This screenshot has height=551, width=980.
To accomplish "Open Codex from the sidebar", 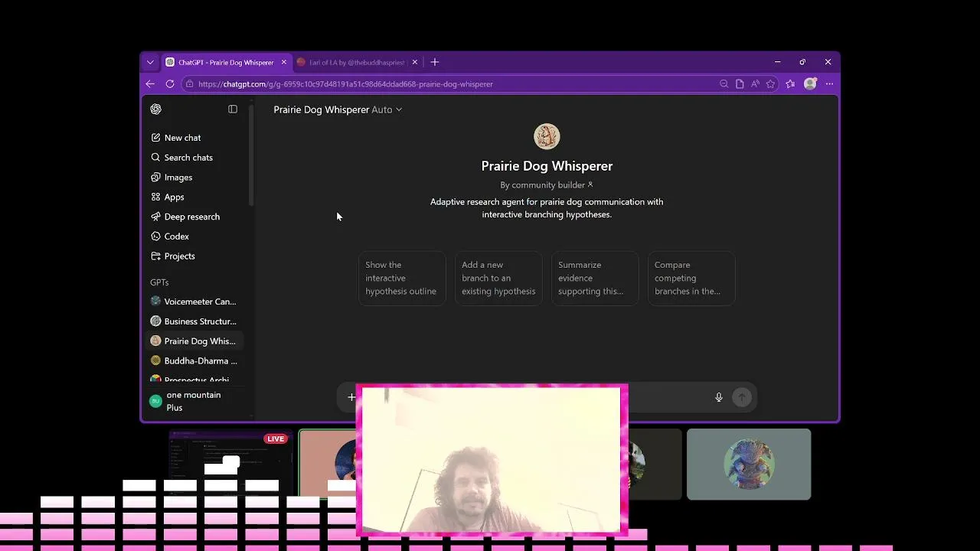I will (195, 236).
